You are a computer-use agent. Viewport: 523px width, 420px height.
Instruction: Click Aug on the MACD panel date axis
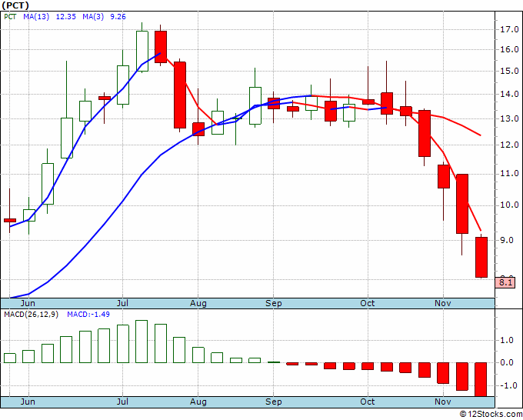[x=198, y=402]
